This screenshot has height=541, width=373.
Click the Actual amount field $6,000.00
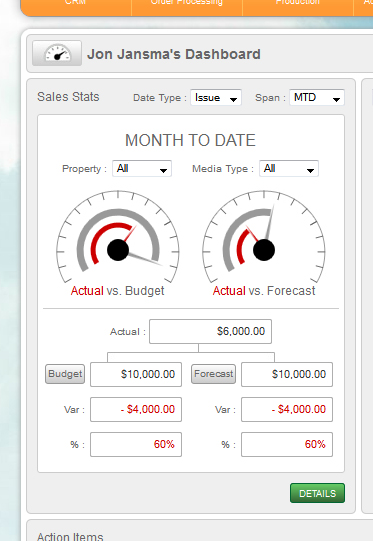(210, 331)
